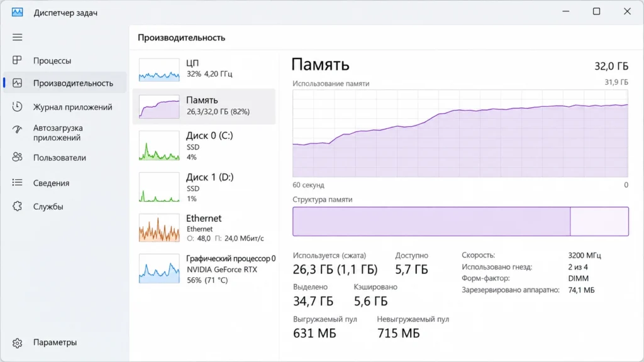Click the DIMM form factor value
This screenshot has width=644, height=362.
pyautogui.click(x=579, y=278)
